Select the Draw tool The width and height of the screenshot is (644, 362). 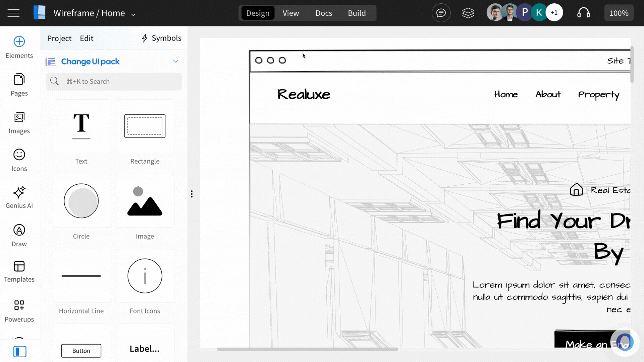[19, 235]
